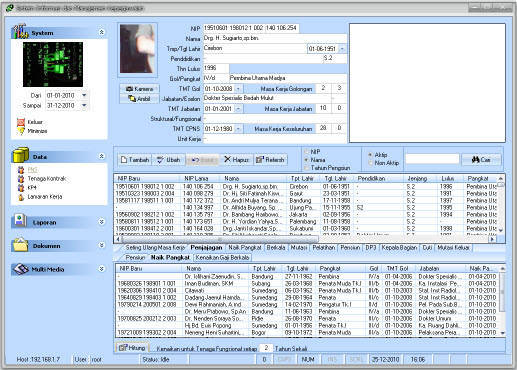The width and height of the screenshot is (517, 370).
Task: Open the Mutasi tab
Action: pyautogui.click(x=299, y=248)
